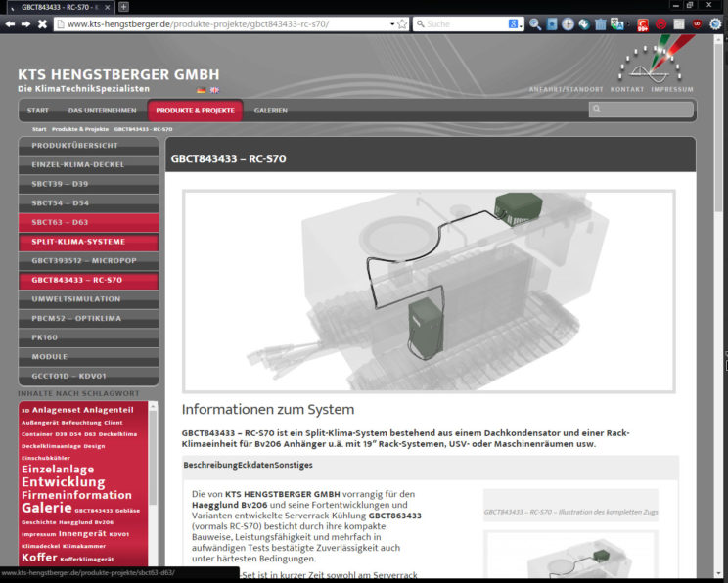
Task: Click the trash bin toolbar icon
Action: pos(601,24)
